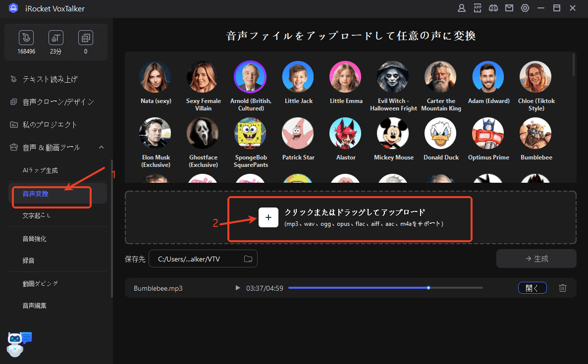This screenshot has width=588, height=364.
Task: Select 音声変換 in the sidebar
Action: (57, 194)
